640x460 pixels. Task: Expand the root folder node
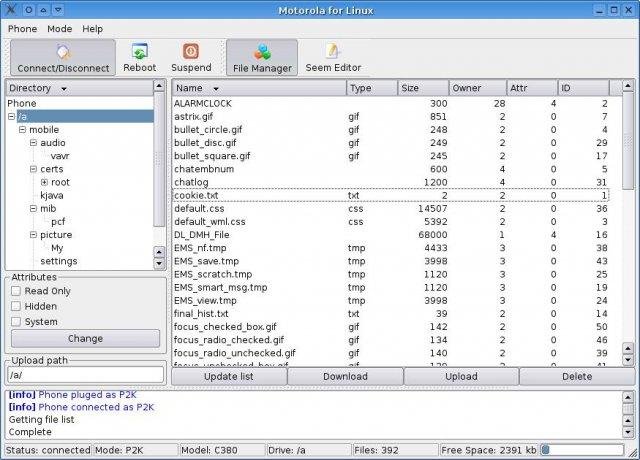44,182
